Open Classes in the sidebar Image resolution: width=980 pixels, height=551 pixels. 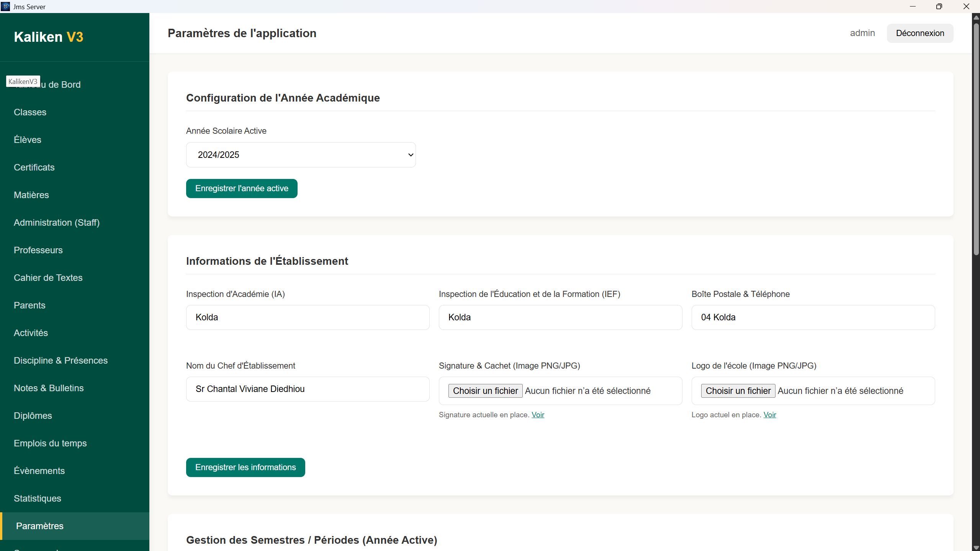(x=30, y=112)
